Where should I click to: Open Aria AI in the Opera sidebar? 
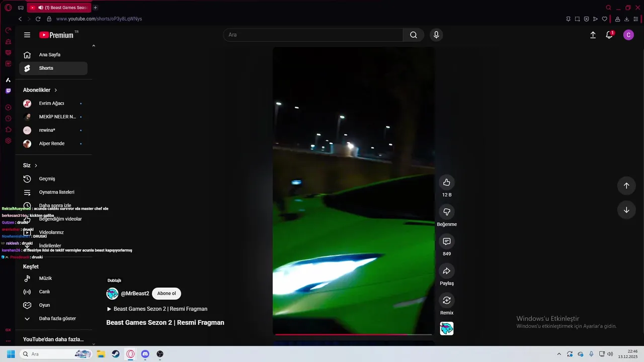point(8,80)
